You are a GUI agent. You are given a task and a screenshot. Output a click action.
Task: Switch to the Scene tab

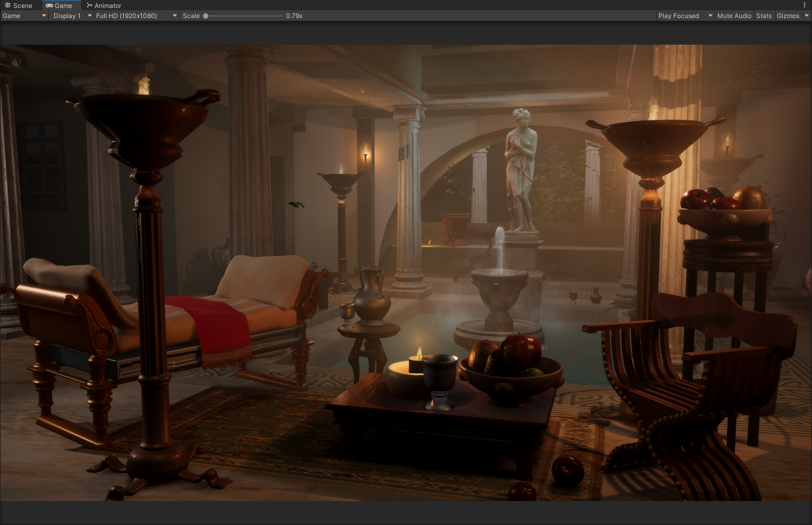click(19, 5)
